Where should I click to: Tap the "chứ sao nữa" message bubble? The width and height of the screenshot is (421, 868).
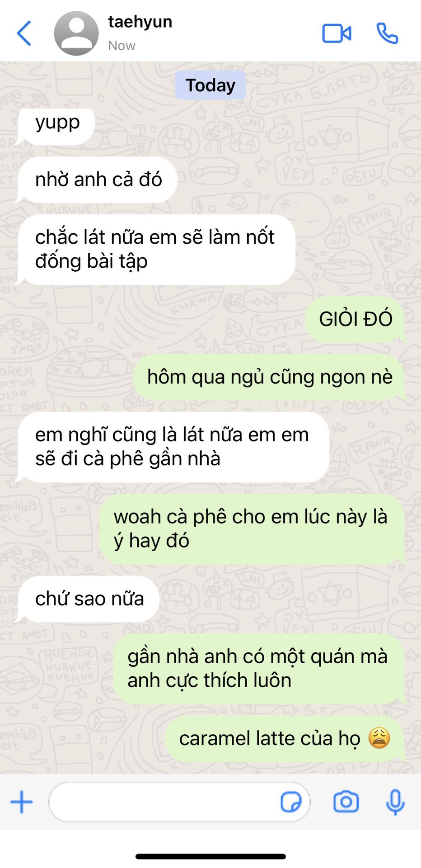pos(88,599)
